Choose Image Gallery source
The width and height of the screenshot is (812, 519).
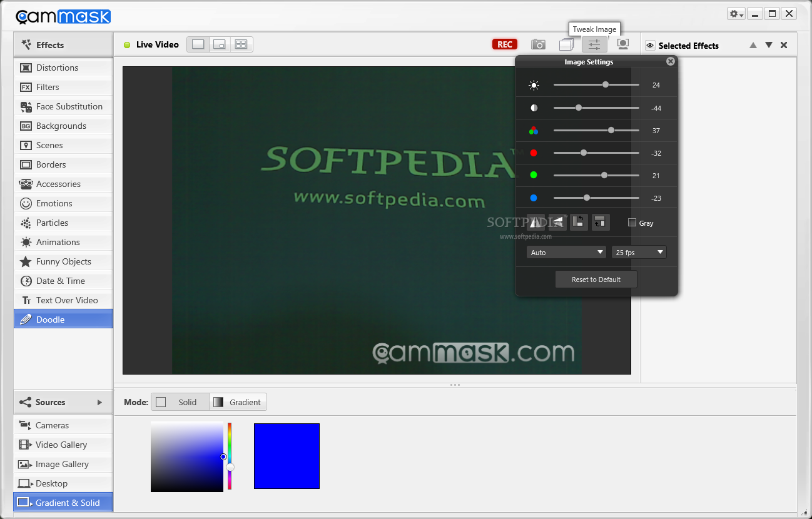(63, 464)
